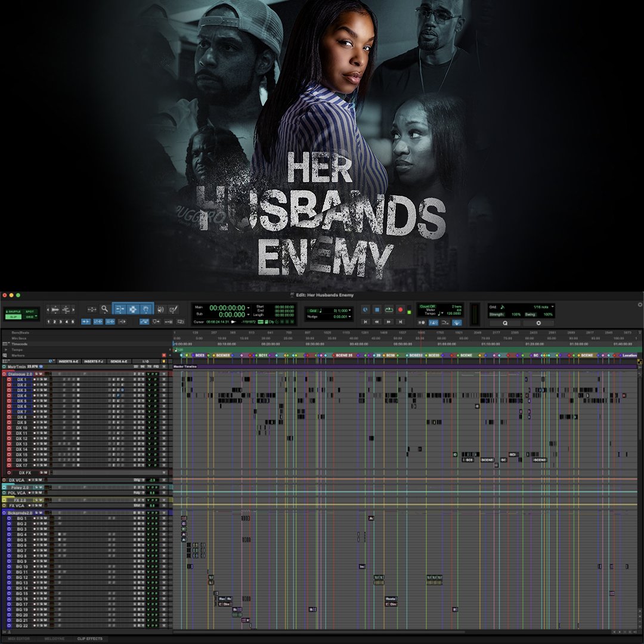Activate SHUFFLE edit mode
The width and height of the screenshot is (644, 644).
click(x=14, y=311)
